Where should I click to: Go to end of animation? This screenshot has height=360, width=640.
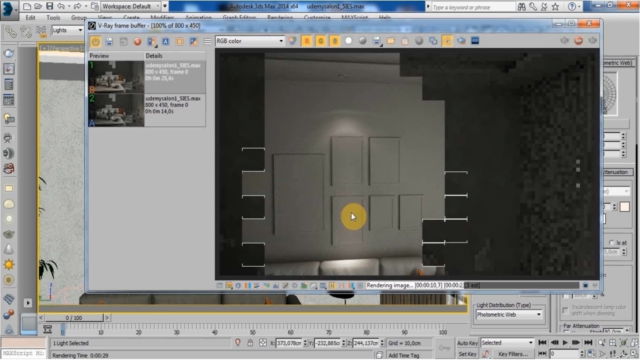coord(588,343)
